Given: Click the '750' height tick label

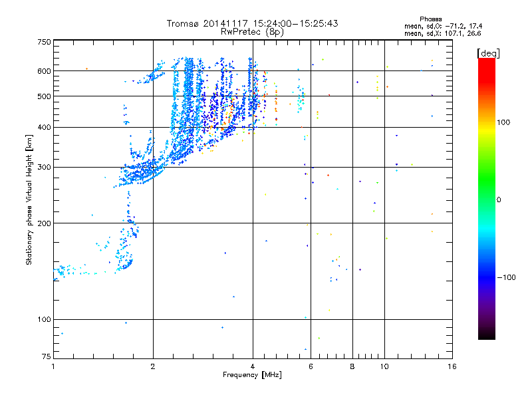Looking at the screenshot, I should (x=44, y=42).
